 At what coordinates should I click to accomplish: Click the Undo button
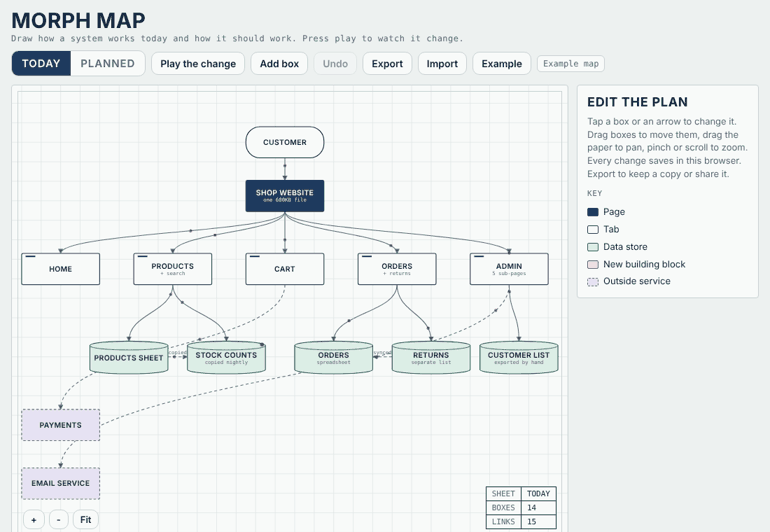(x=335, y=64)
